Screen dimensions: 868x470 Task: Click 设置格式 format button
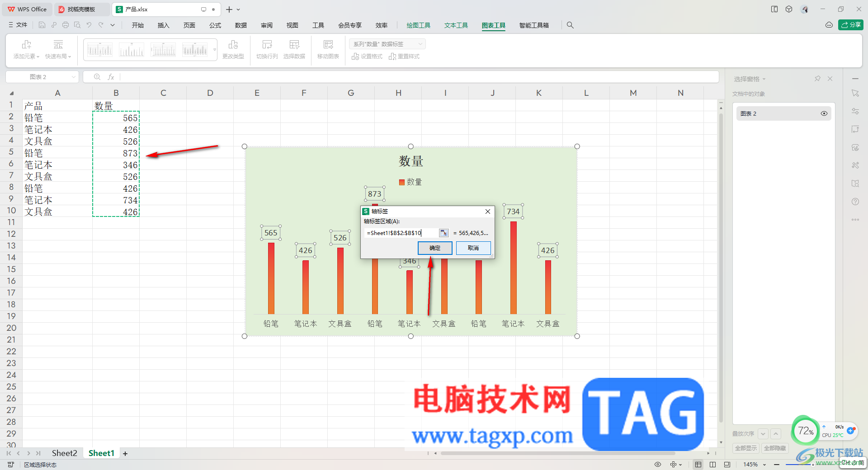pos(367,56)
